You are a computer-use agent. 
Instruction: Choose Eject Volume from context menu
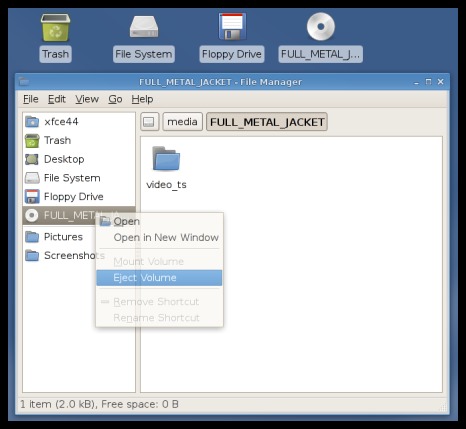(159, 278)
